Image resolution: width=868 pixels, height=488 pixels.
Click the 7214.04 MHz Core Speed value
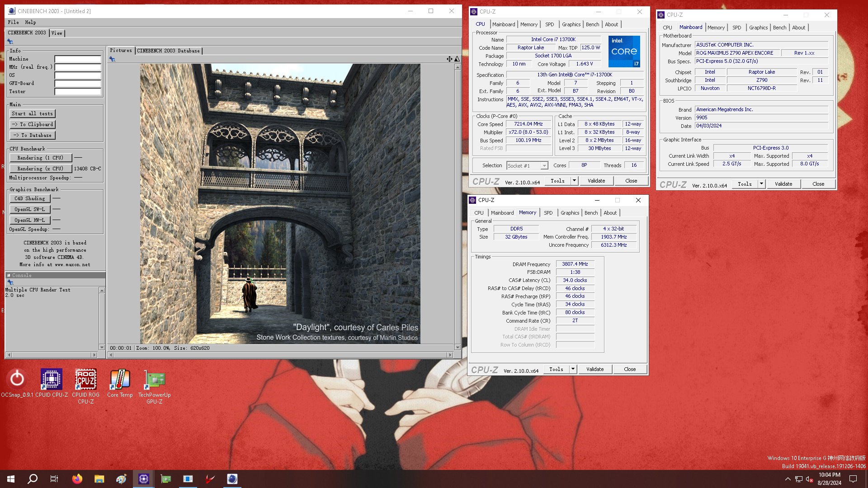click(x=528, y=124)
